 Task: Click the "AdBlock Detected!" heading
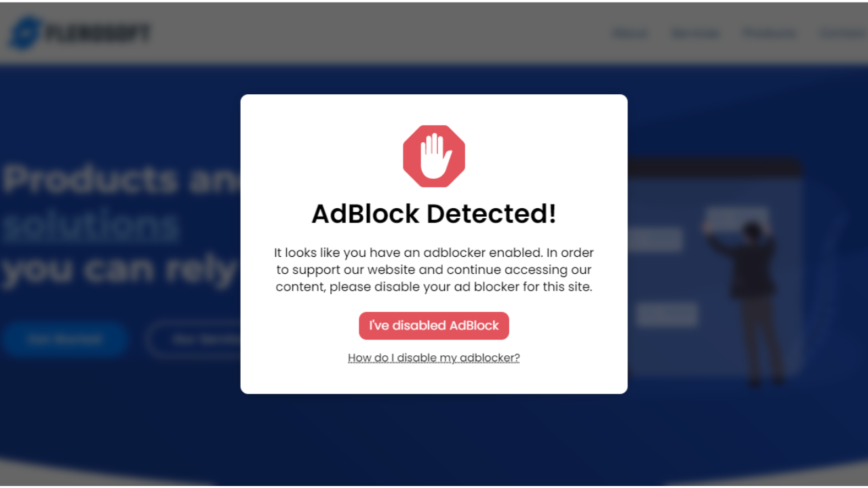click(434, 214)
